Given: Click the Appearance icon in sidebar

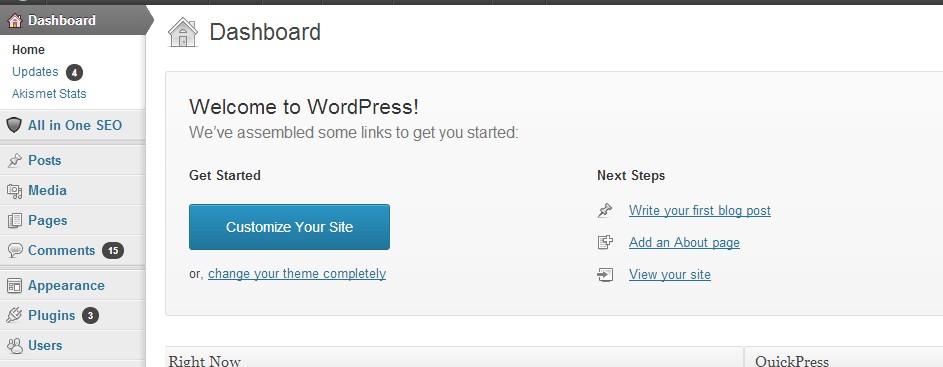Looking at the screenshot, I should click(x=14, y=286).
